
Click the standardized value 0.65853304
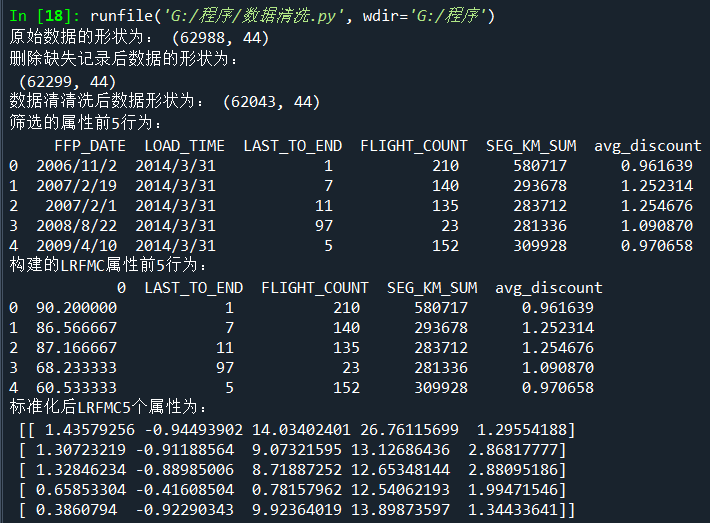click(81, 489)
